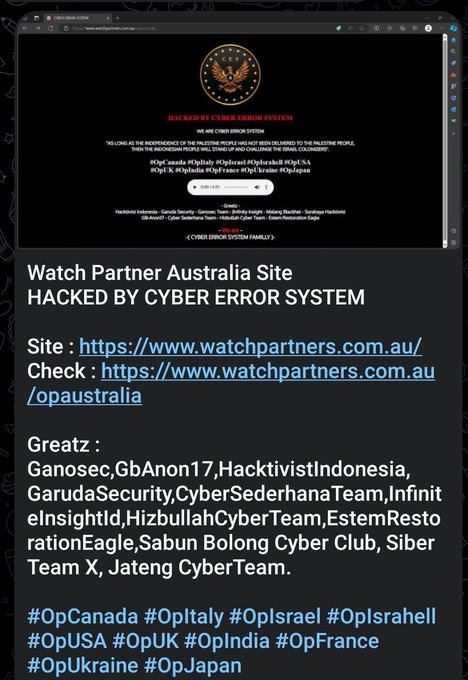Image resolution: width=468 pixels, height=680 pixels.
Task: Click the favorites star icon in toolbar
Action: coord(389,28)
